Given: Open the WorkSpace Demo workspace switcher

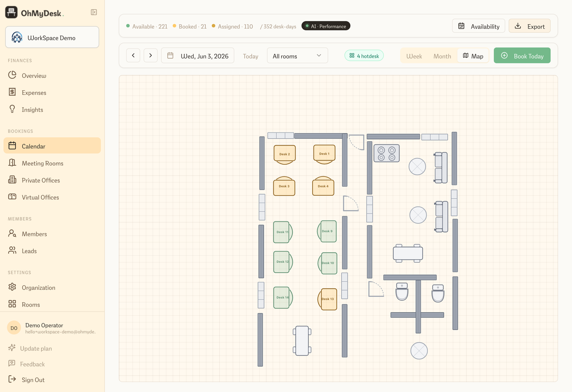Looking at the screenshot, I should coord(52,37).
